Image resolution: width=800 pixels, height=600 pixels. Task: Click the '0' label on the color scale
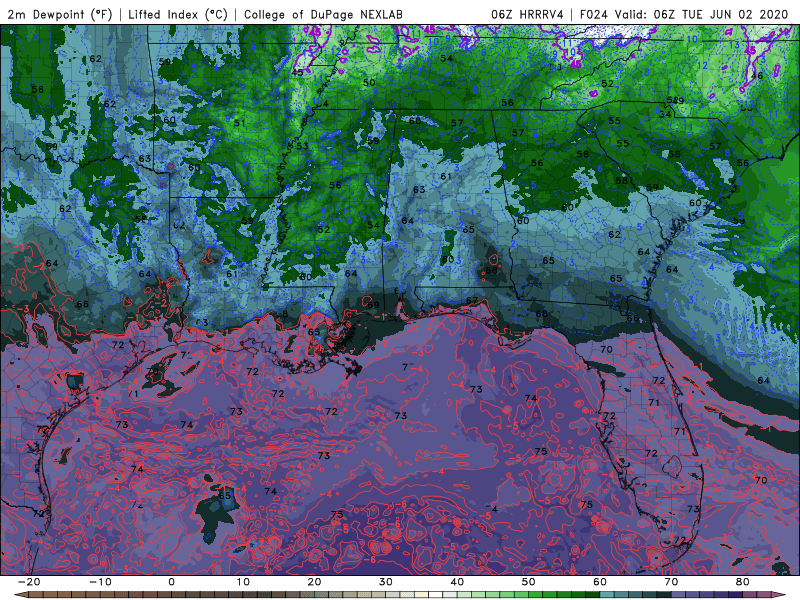click(171, 582)
